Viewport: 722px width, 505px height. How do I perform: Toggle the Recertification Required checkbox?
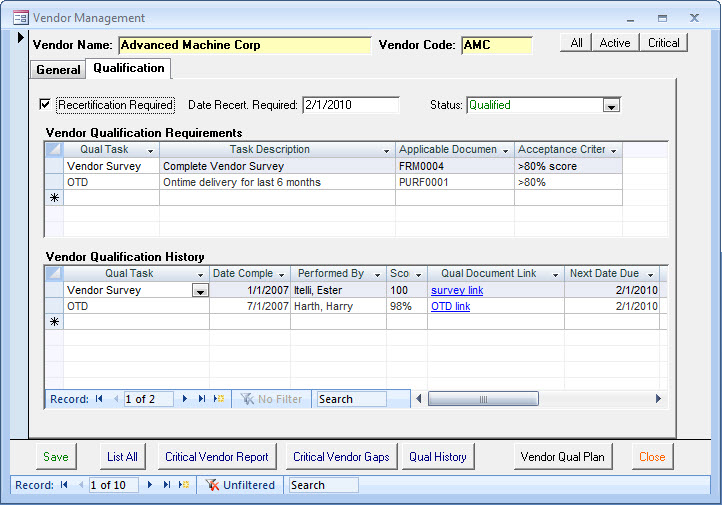44,105
